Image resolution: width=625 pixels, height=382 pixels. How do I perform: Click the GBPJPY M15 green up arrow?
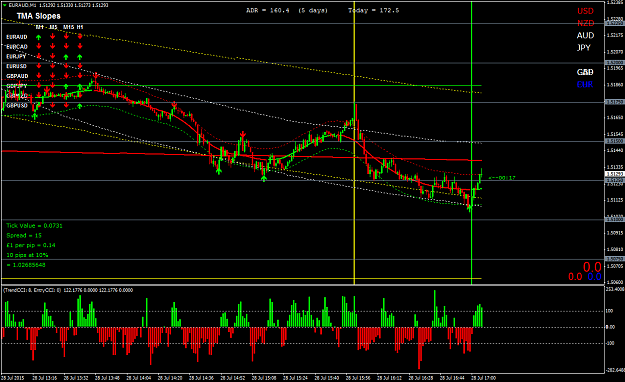click(66, 86)
